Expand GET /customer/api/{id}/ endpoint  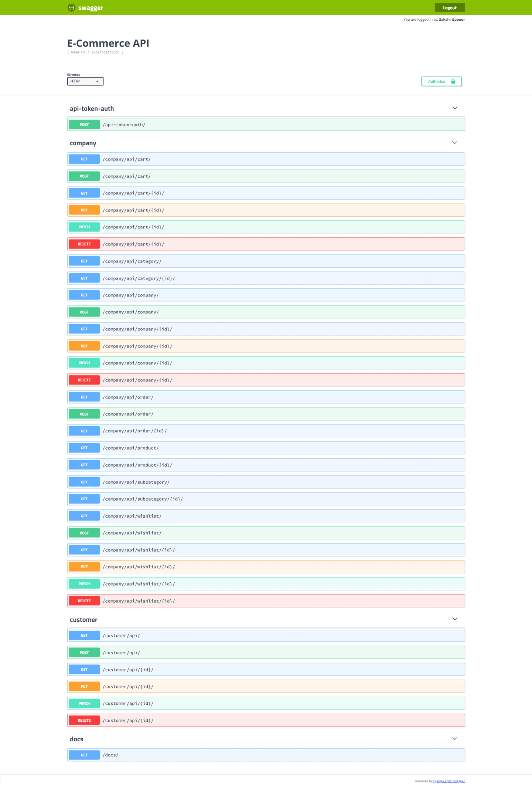point(266,669)
